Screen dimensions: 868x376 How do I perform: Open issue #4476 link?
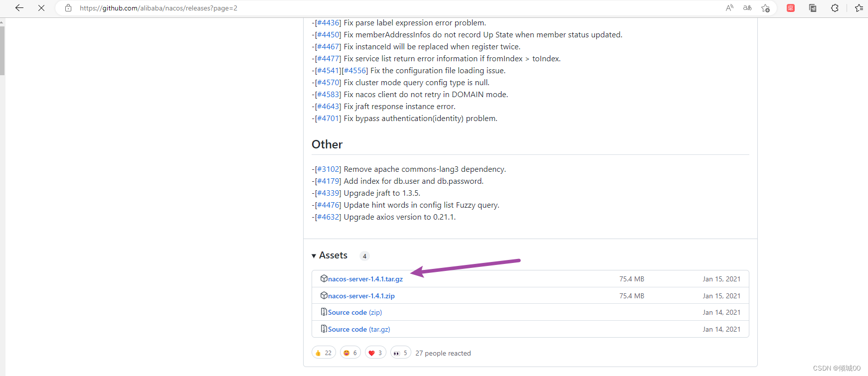(328, 205)
